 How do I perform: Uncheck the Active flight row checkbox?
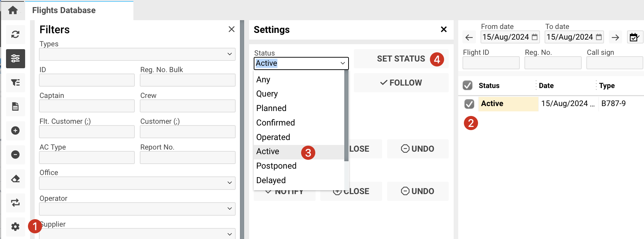click(469, 104)
